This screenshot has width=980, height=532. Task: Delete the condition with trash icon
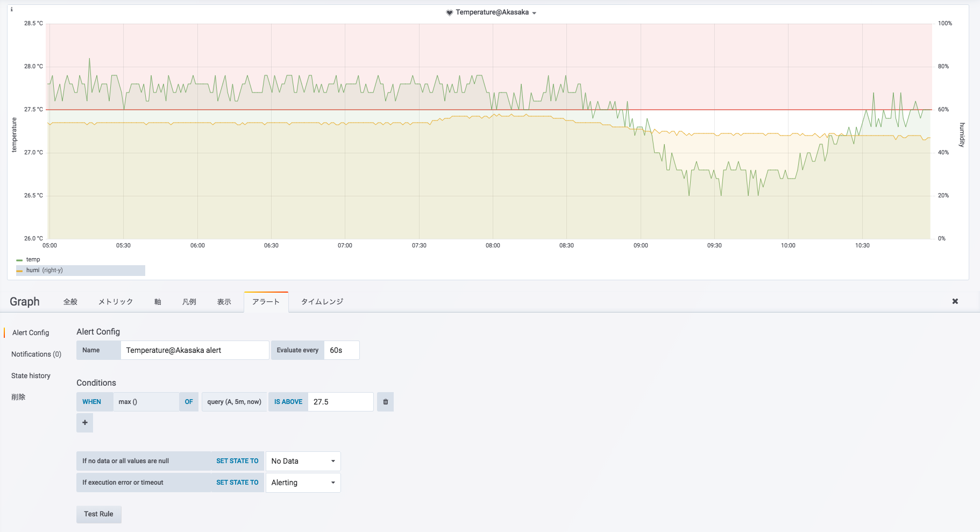385,402
